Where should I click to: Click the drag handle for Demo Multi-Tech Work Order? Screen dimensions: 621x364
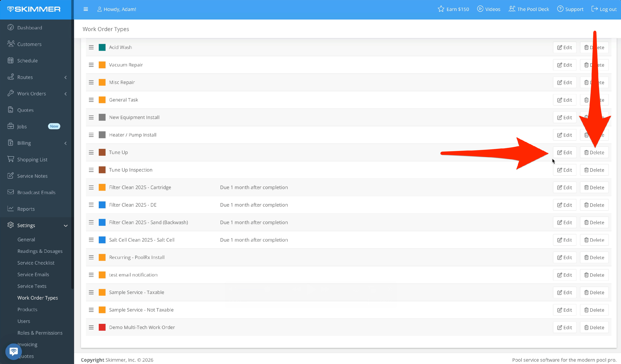(91, 327)
